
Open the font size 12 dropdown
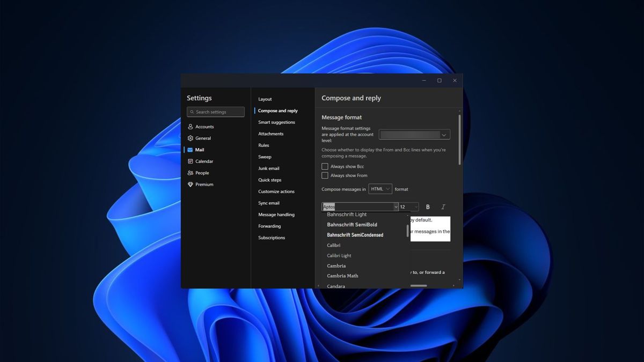(x=408, y=207)
